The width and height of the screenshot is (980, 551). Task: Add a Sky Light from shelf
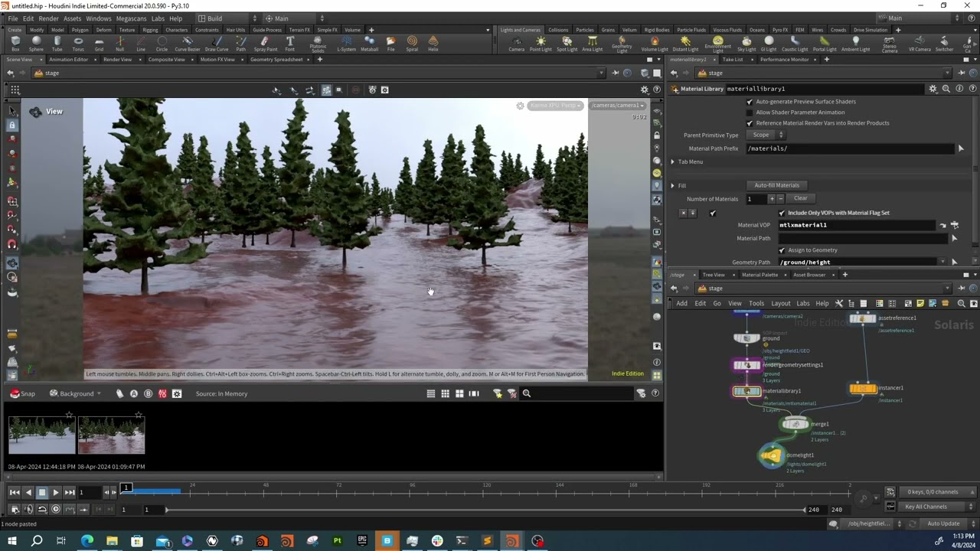click(x=746, y=44)
